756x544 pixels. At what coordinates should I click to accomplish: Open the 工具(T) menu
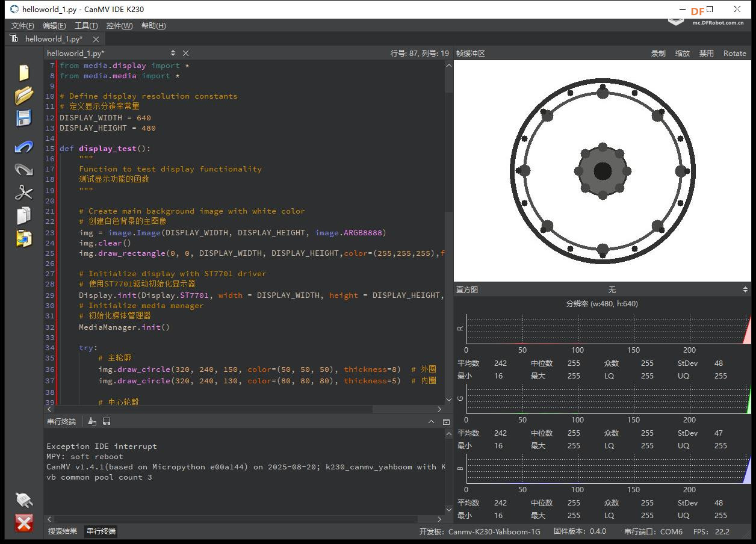85,25
